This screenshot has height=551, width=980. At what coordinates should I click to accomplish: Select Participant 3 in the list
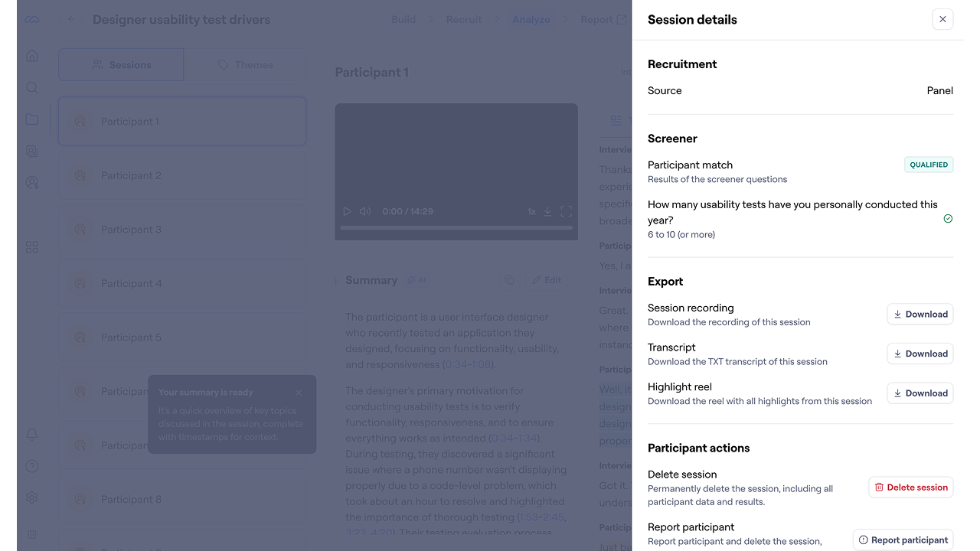click(182, 230)
